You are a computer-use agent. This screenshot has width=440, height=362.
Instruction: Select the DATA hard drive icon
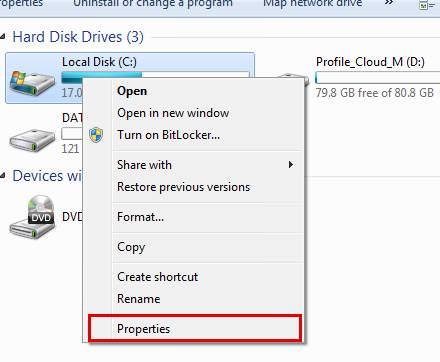coord(32,140)
